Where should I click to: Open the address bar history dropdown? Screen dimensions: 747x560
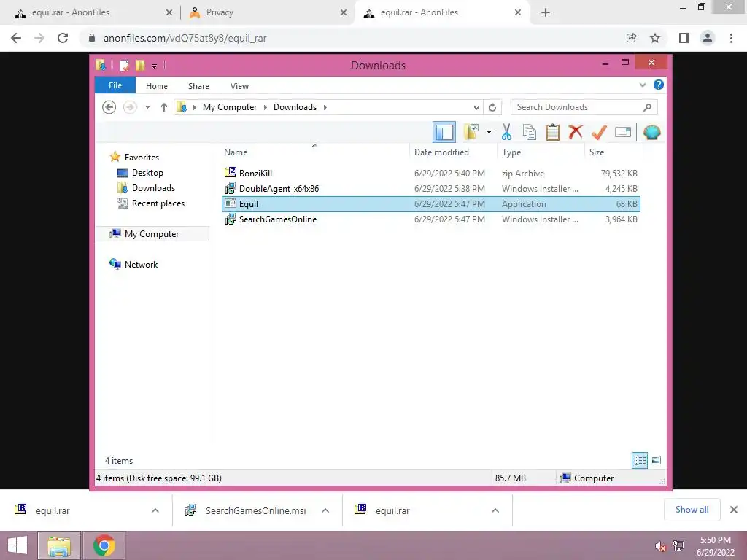[x=476, y=107]
